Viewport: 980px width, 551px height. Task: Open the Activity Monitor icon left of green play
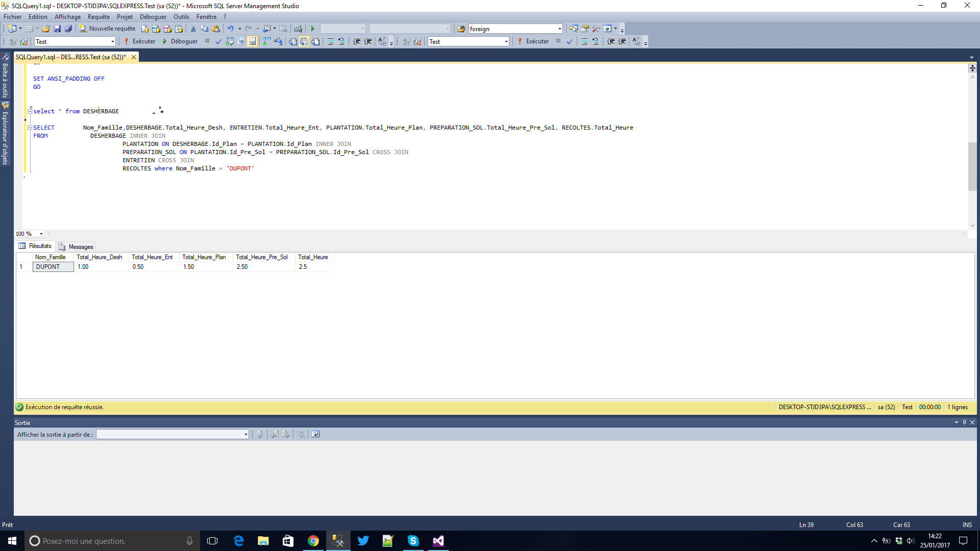[x=298, y=29]
